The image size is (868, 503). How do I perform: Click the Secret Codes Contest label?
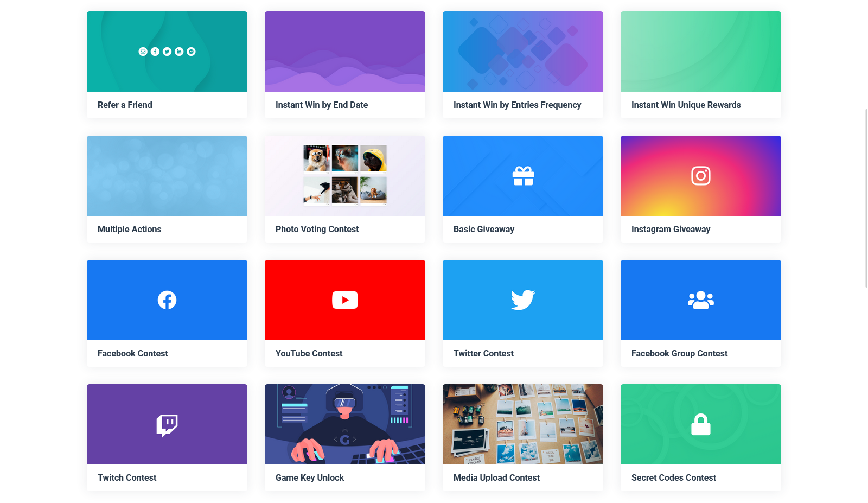tap(674, 478)
